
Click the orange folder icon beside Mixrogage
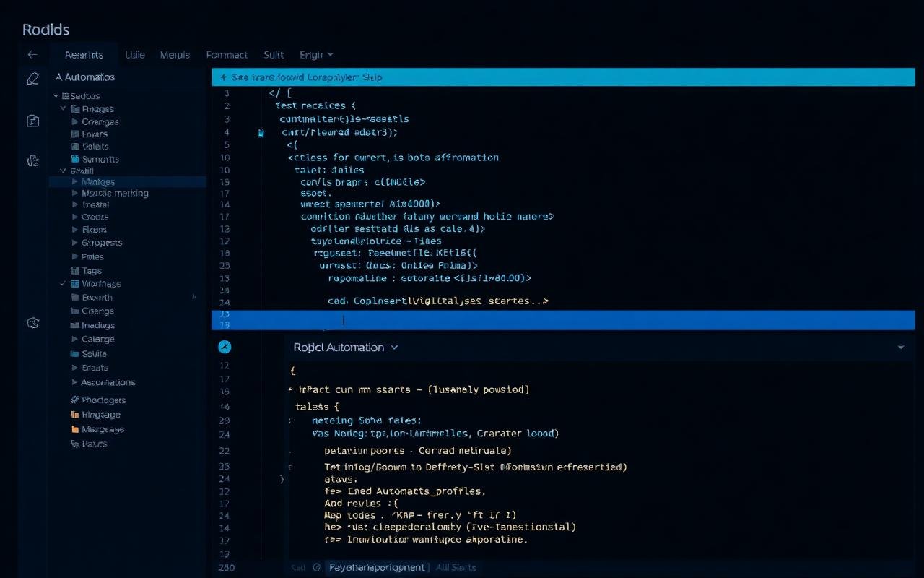[x=75, y=429]
